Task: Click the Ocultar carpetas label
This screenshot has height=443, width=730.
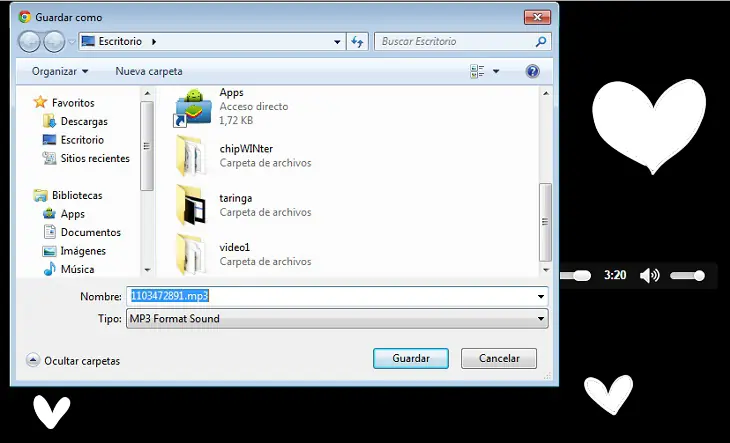Action: [82, 361]
